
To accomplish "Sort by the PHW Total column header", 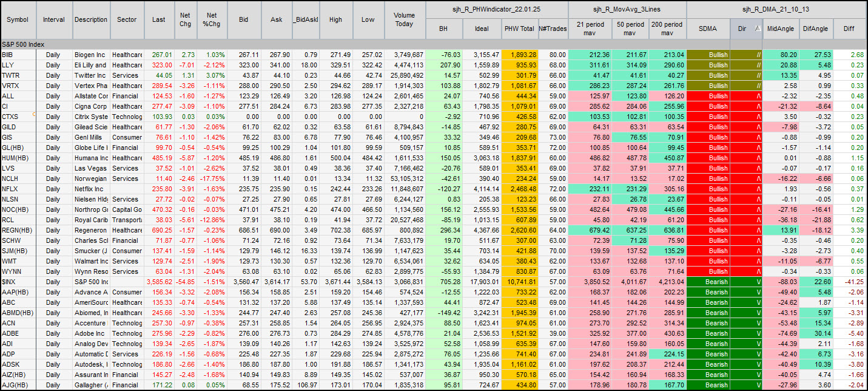I will [x=519, y=28].
